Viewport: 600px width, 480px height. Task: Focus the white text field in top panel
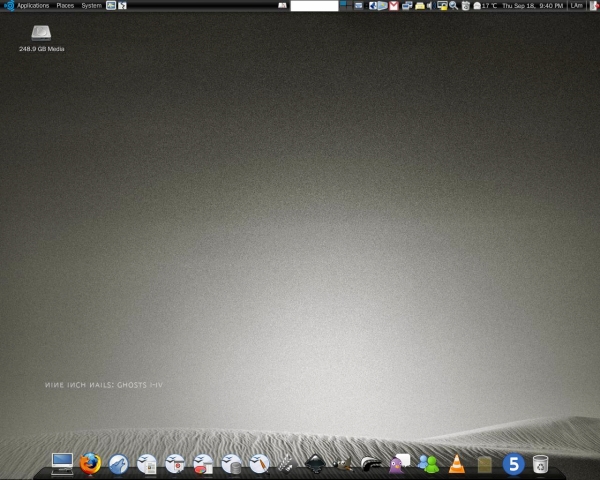click(314, 6)
